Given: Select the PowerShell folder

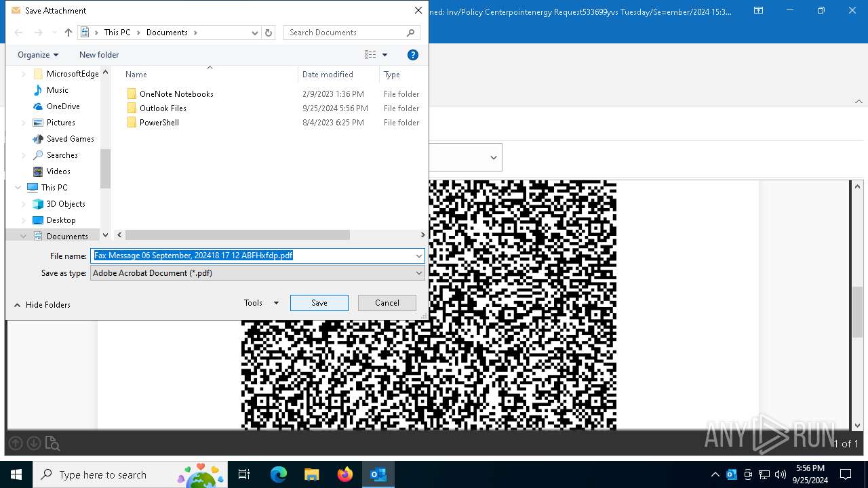Looking at the screenshot, I should 153,123.
